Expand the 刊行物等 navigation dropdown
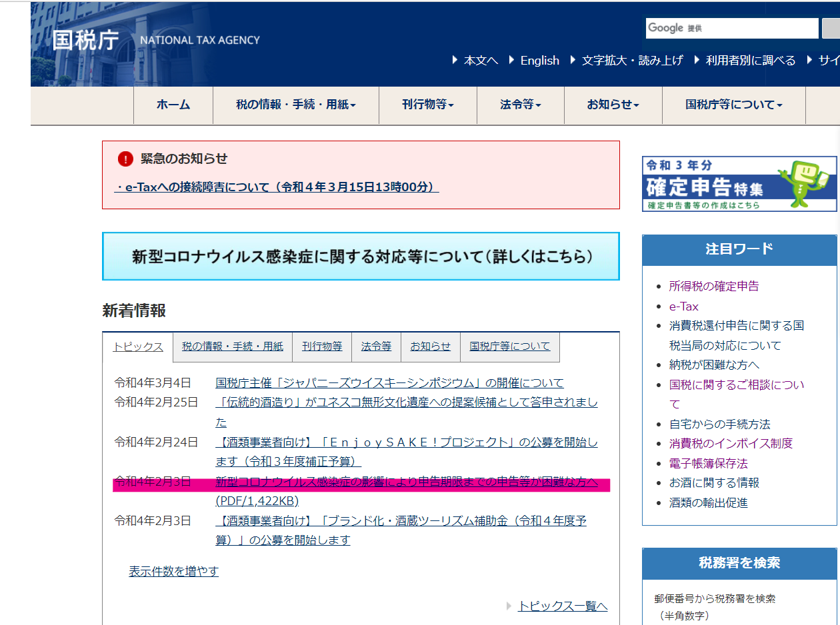Viewport: 840px width, 625px height. coord(427,105)
